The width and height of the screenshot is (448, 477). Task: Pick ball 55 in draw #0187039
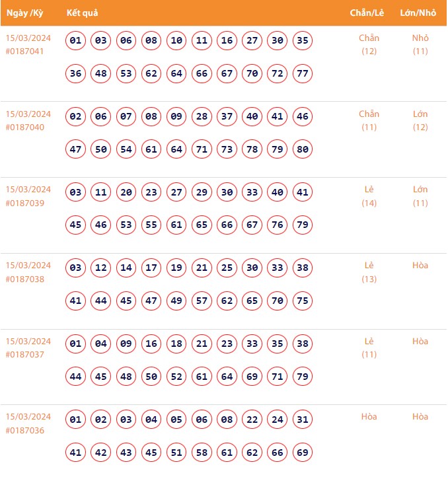point(151,225)
